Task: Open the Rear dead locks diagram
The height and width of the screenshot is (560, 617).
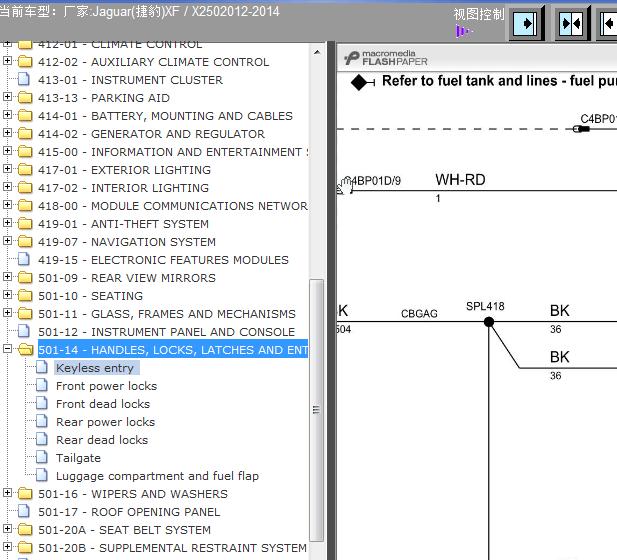Action: click(102, 440)
